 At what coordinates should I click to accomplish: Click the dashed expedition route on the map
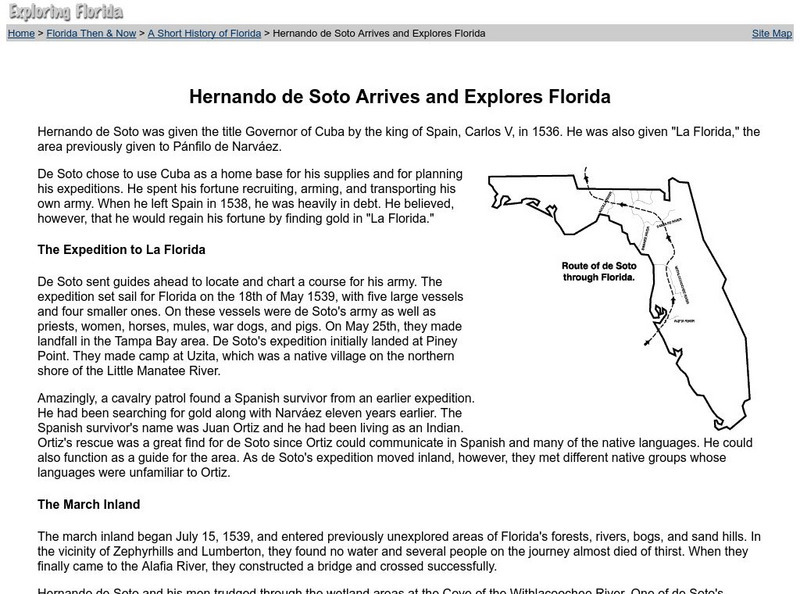[622, 202]
